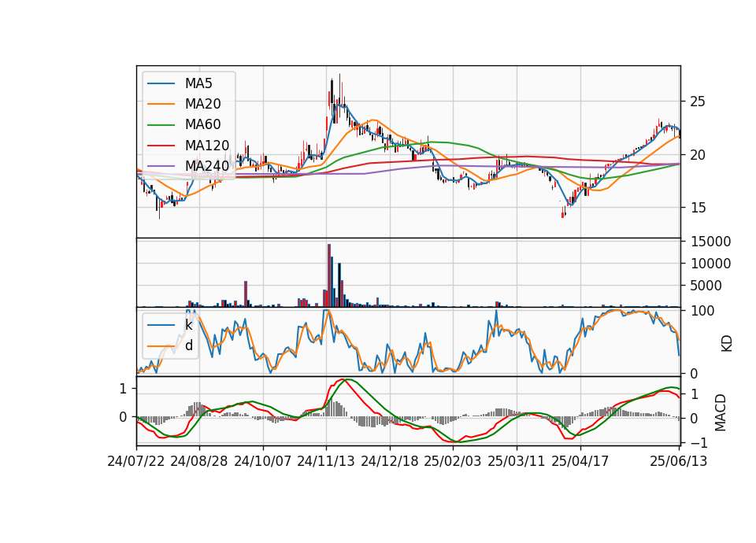Click the MA60 legend label
The image size is (756, 543).
click(202, 125)
